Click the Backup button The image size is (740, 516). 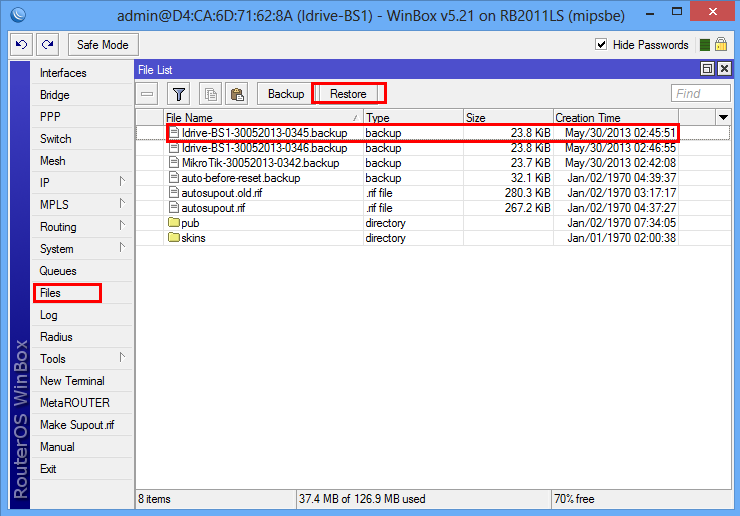pos(286,94)
